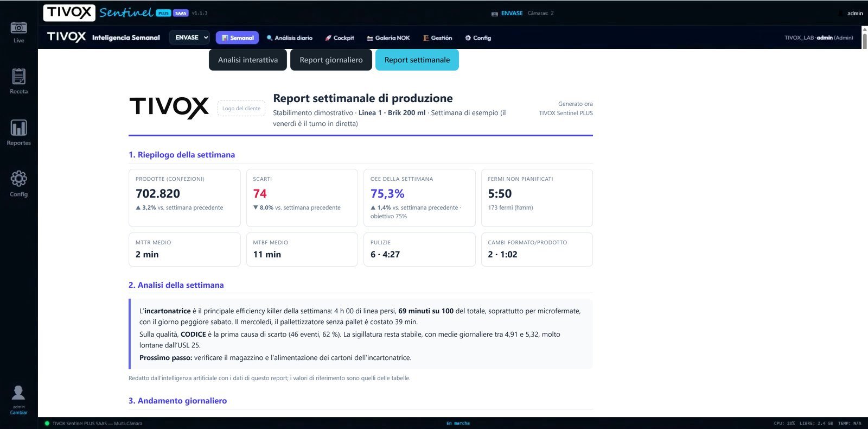Open the Config gear in left sidebar
Viewport: 868px width, 429px height.
coord(18,184)
